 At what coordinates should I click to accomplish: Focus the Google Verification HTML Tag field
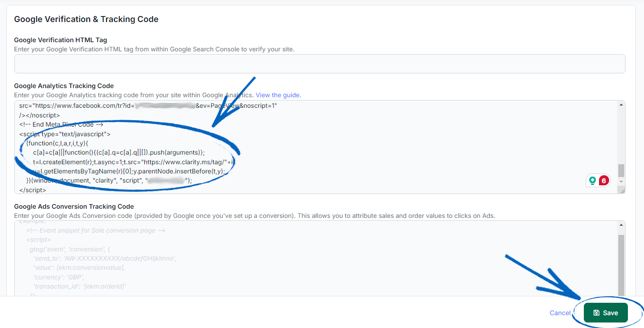320,64
